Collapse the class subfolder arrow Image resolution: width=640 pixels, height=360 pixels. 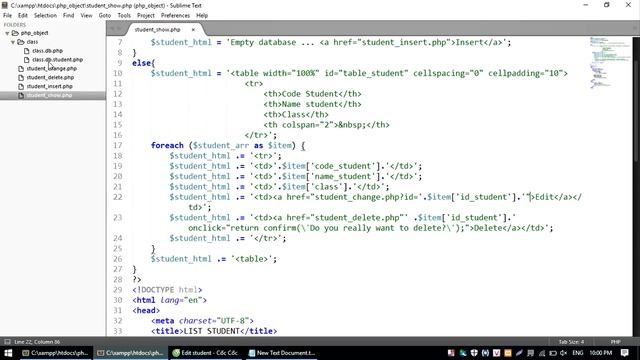point(13,42)
